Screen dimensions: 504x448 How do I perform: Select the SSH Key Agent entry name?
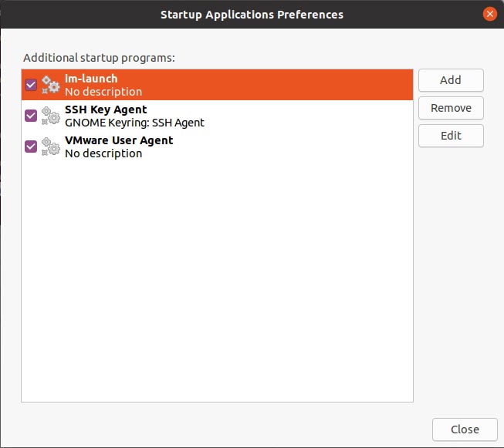(x=106, y=109)
